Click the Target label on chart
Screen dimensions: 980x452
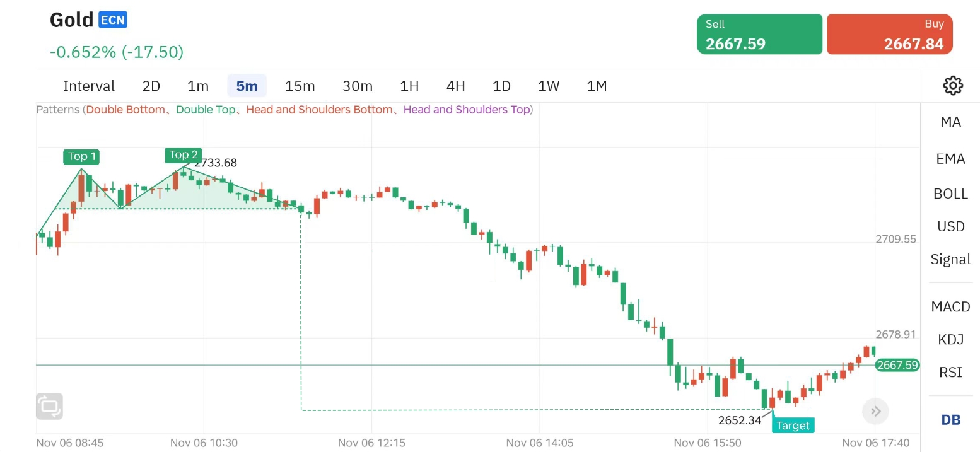pos(793,426)
